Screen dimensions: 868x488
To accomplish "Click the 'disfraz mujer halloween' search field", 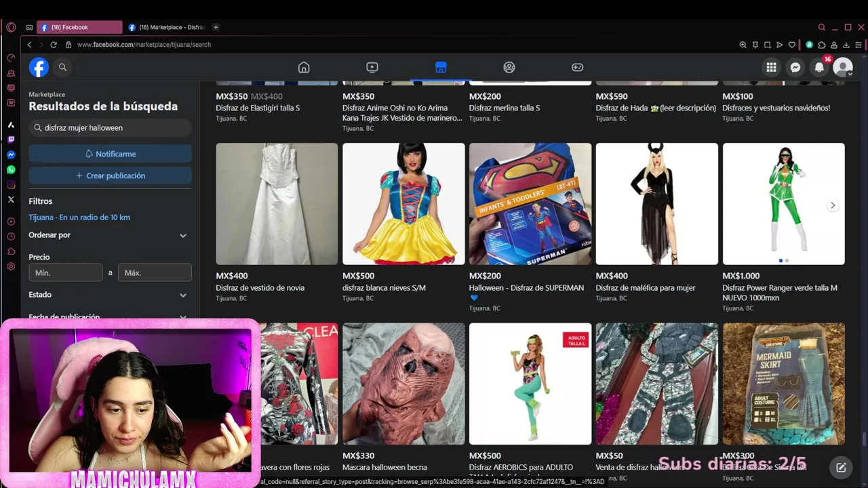I will coord(110,127).
